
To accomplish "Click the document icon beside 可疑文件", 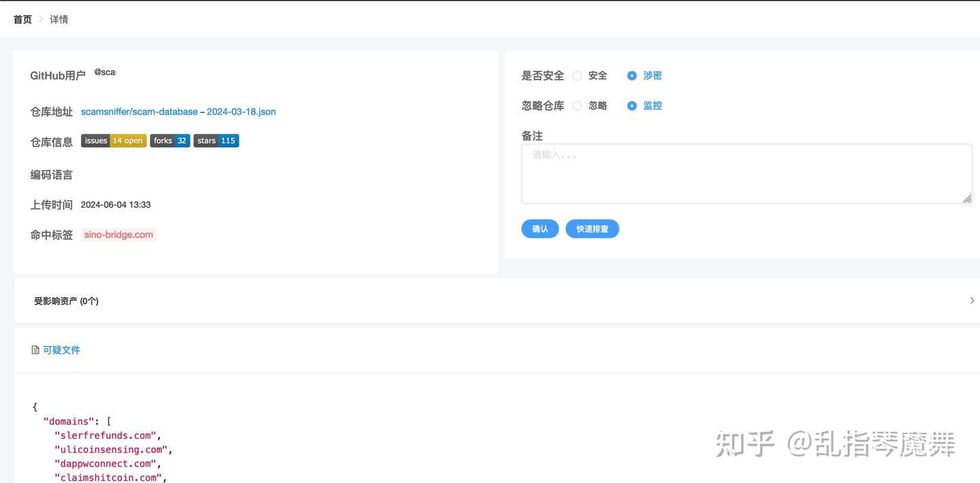I will (35, 349).
